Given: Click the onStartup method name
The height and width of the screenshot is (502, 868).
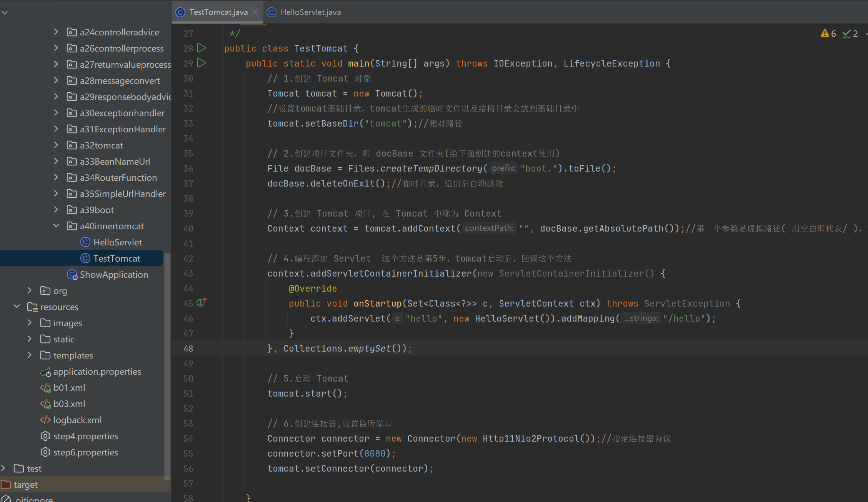Looking at the screenshot, I should 377,304.
